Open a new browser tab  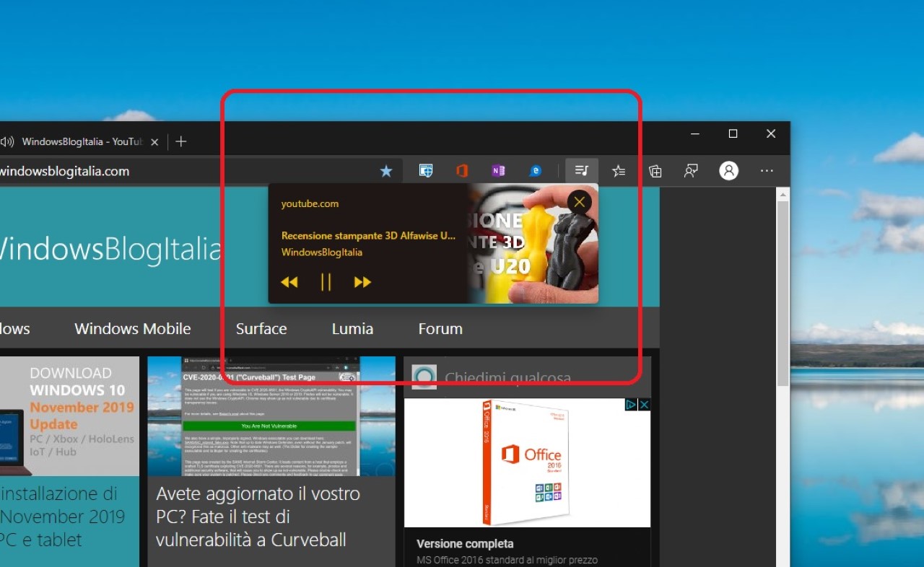(x=181, y=141)
